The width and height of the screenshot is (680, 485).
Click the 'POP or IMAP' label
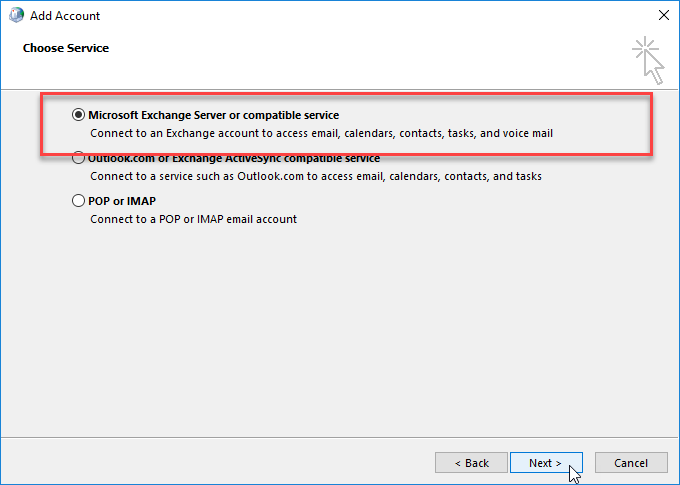pyautogui.click(x=122, y=201)
